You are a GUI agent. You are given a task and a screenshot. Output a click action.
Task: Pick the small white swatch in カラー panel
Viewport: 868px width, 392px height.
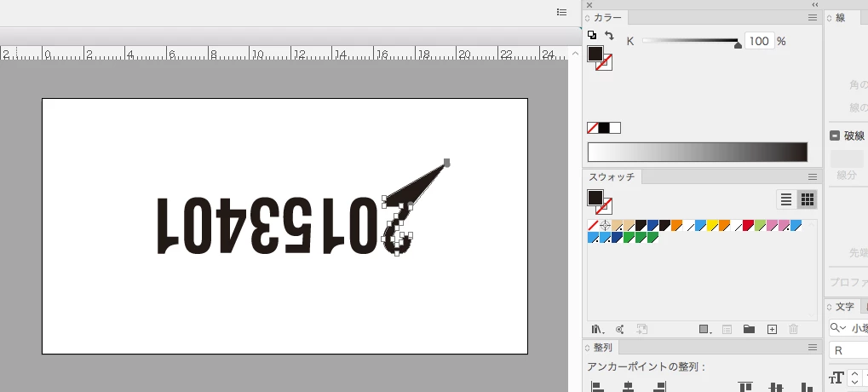(x=615, y=128)
